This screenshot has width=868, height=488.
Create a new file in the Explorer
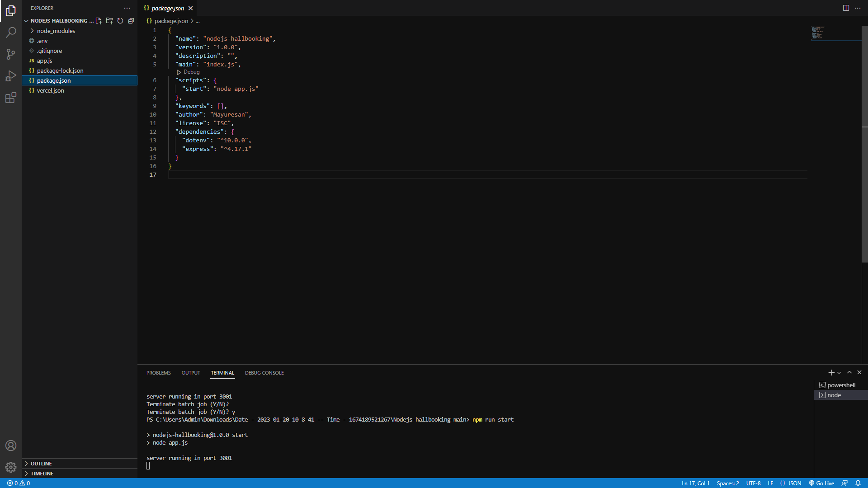click(x=99, y=21)
